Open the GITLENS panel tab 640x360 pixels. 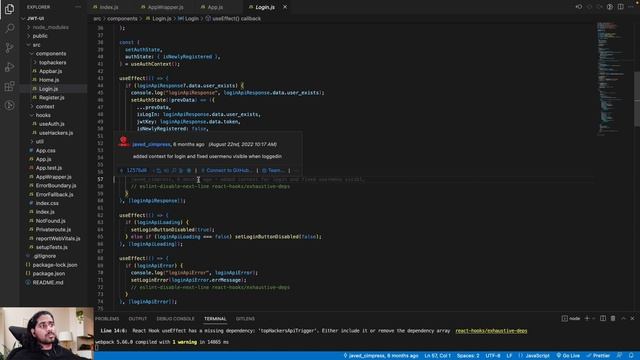coord(245,318)
